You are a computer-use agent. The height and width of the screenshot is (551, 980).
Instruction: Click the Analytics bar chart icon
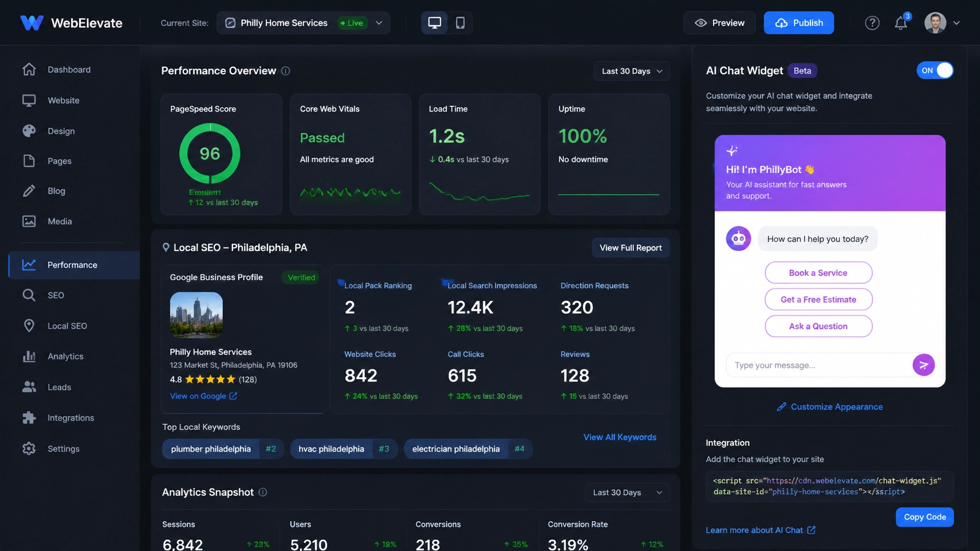coord(29,356)
